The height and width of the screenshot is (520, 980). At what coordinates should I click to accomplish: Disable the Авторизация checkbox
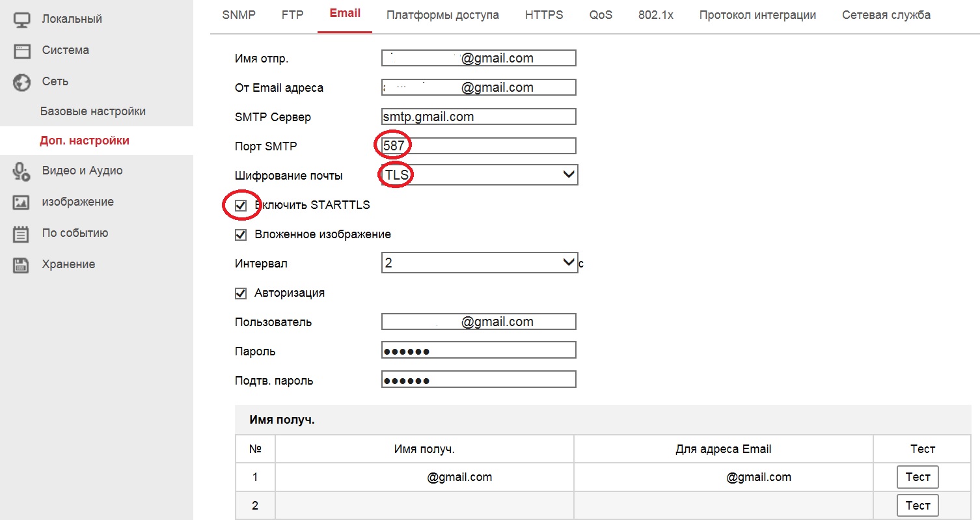pos(241,294)
